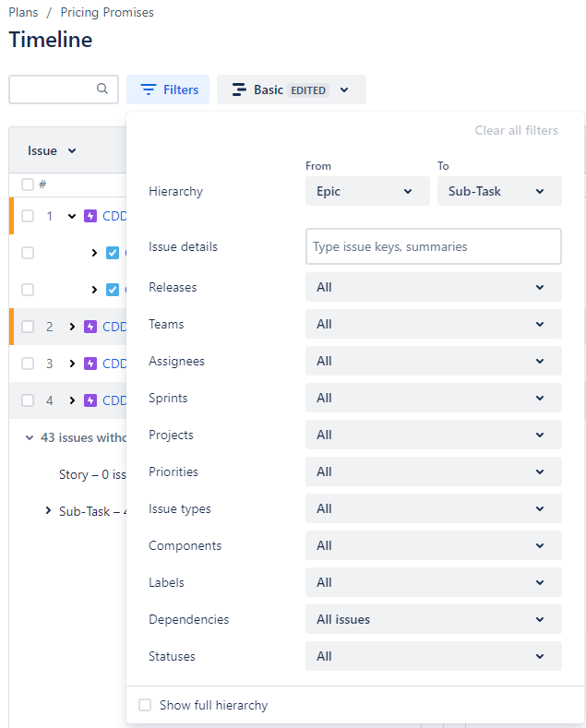586x728 pixels.
Task: Collapse the 43 issues without parent group
Action: tap(30, 437)
